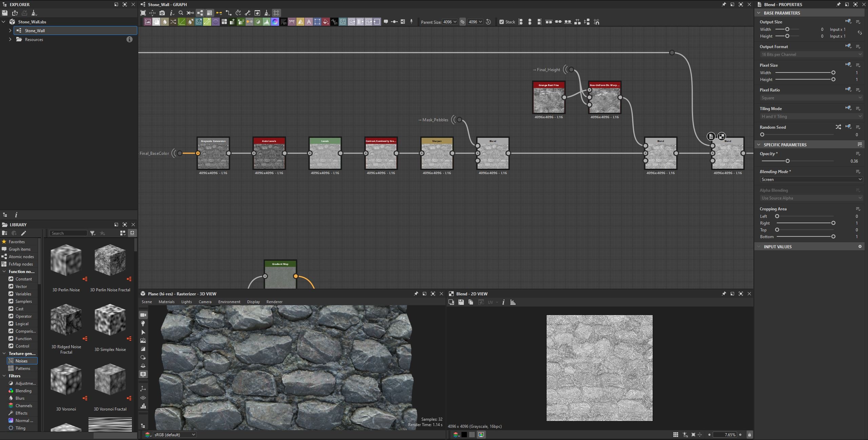Click the save image icon in 2D view
Viewport: 868px width, 440px height.
tap(461, 302)
